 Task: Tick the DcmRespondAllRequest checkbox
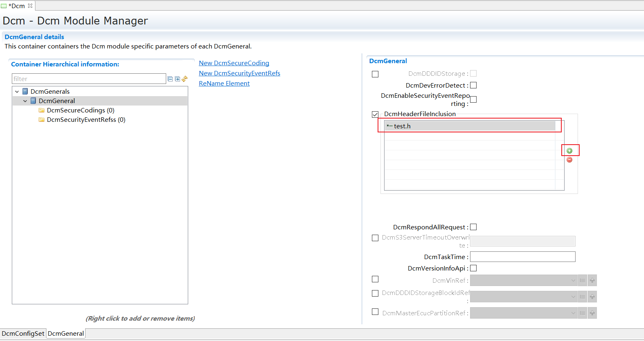click(x=473, y=227)
